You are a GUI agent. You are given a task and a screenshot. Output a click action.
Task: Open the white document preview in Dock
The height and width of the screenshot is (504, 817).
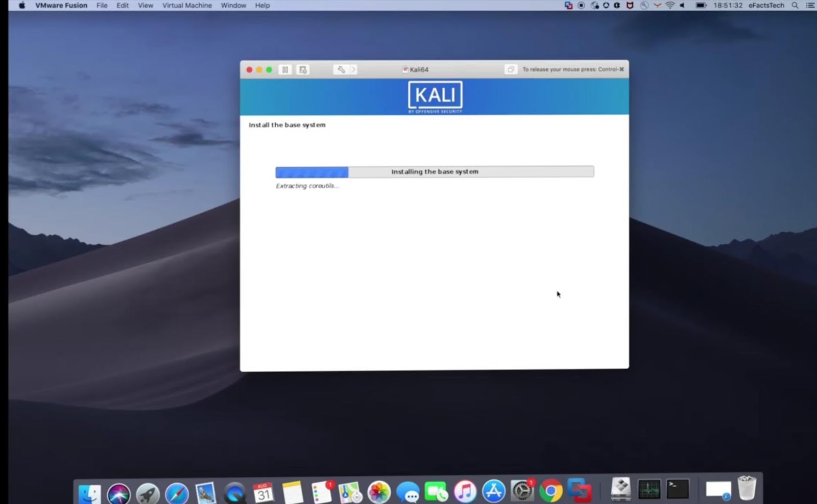click(x=718, y=490)
